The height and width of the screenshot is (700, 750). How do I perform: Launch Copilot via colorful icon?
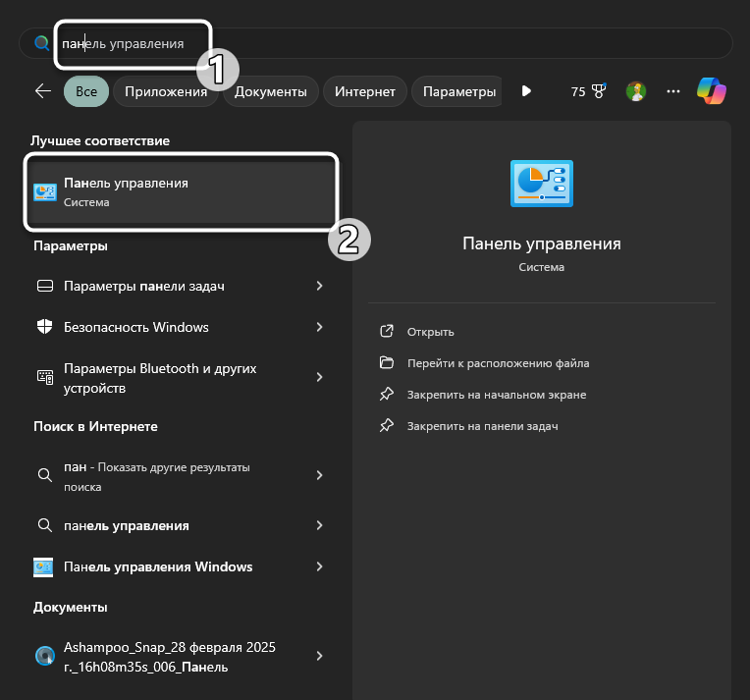[x=712, y=90]
